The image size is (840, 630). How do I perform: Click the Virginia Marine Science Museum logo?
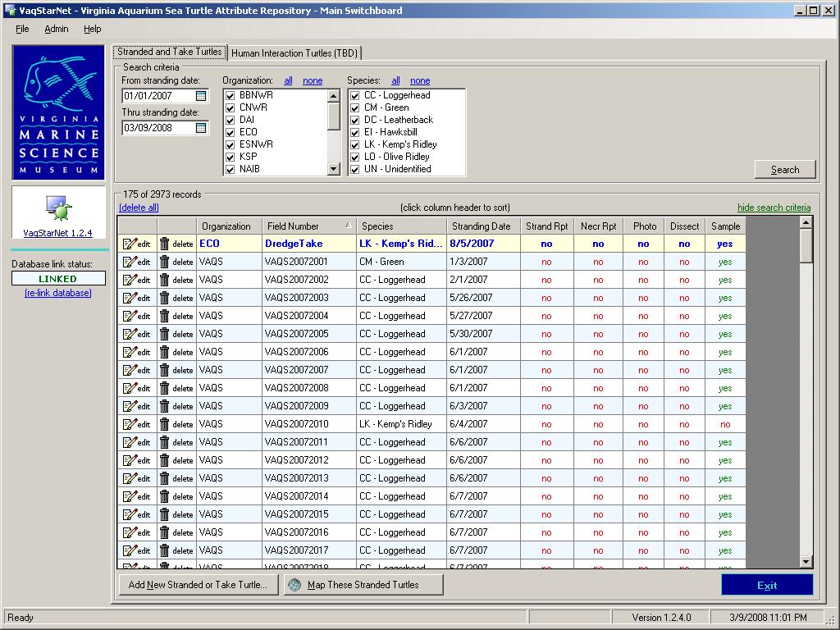[x=58, y=112]
